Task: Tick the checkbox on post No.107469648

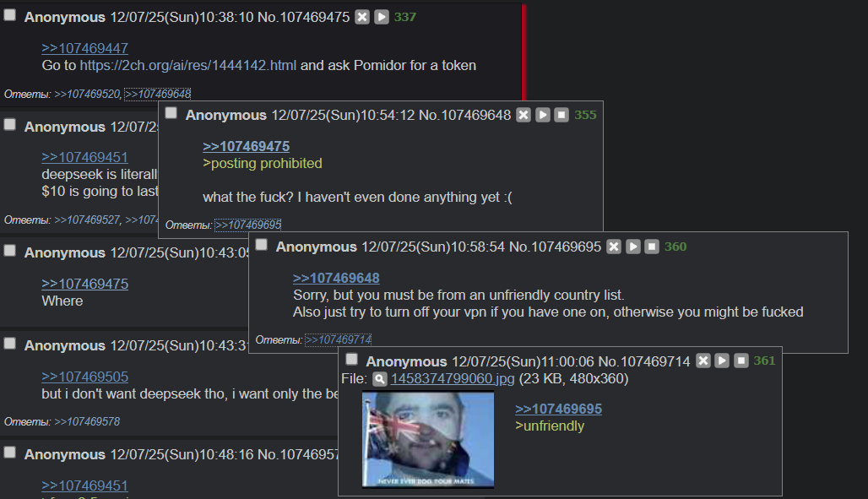Action: (x=171, y=113)
